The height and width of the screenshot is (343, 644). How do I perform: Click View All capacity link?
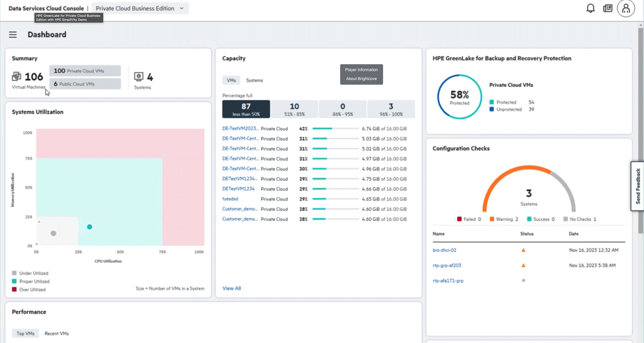231,288
